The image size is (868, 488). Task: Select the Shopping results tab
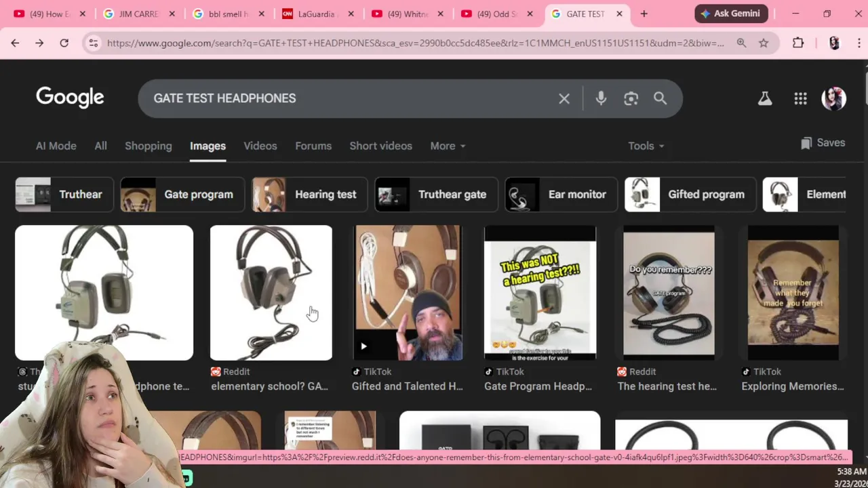click(149, 146)
